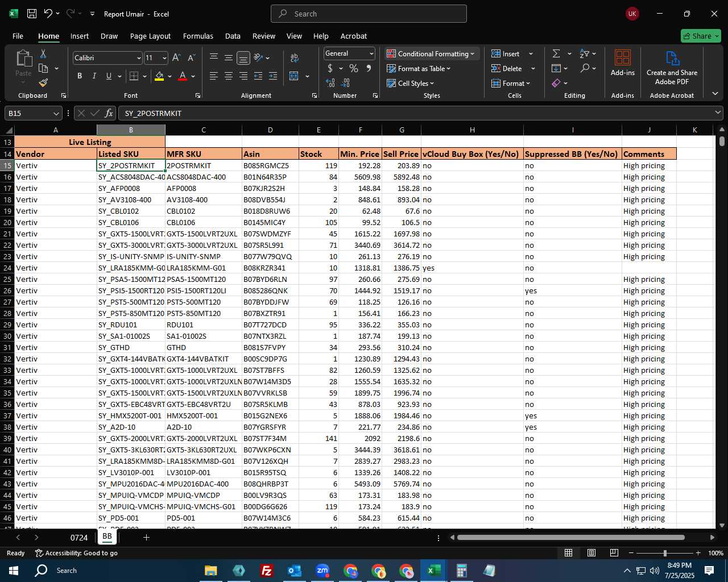Click the Wrap Text icon
This screenshot has width=728, height=582.
click(295, 58)
